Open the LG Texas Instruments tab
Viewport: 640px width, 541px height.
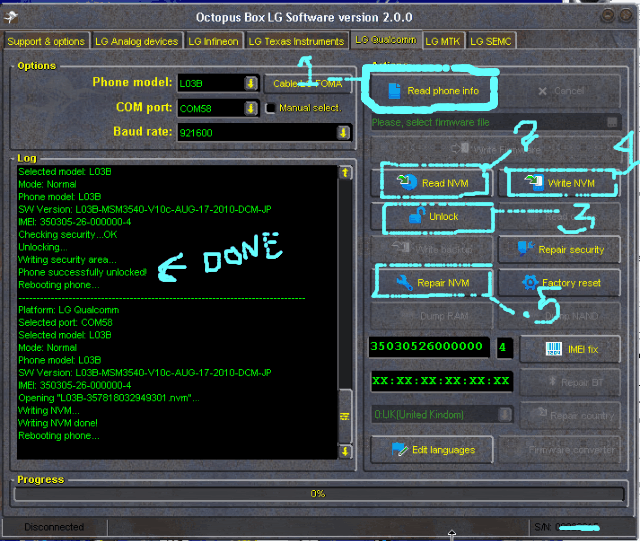click(296, 41)
